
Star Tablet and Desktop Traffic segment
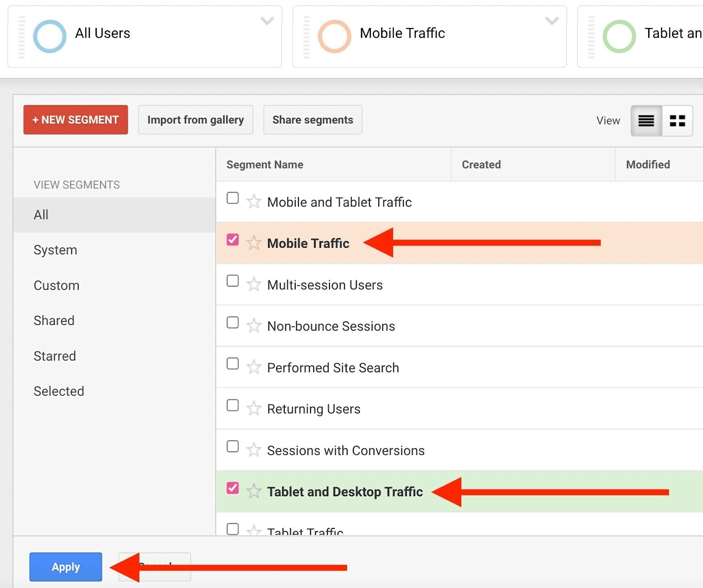pos(254,491)
